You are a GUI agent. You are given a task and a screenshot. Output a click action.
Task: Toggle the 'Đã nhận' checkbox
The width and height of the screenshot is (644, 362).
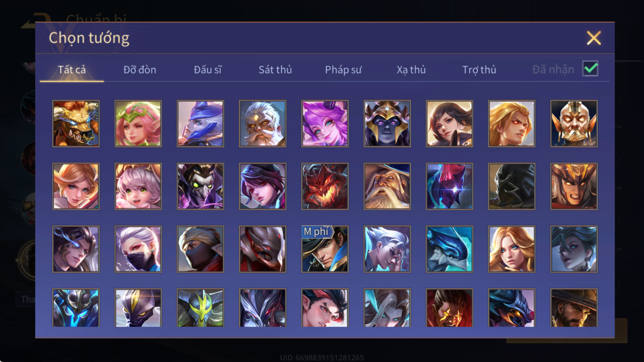coord(590,69)
